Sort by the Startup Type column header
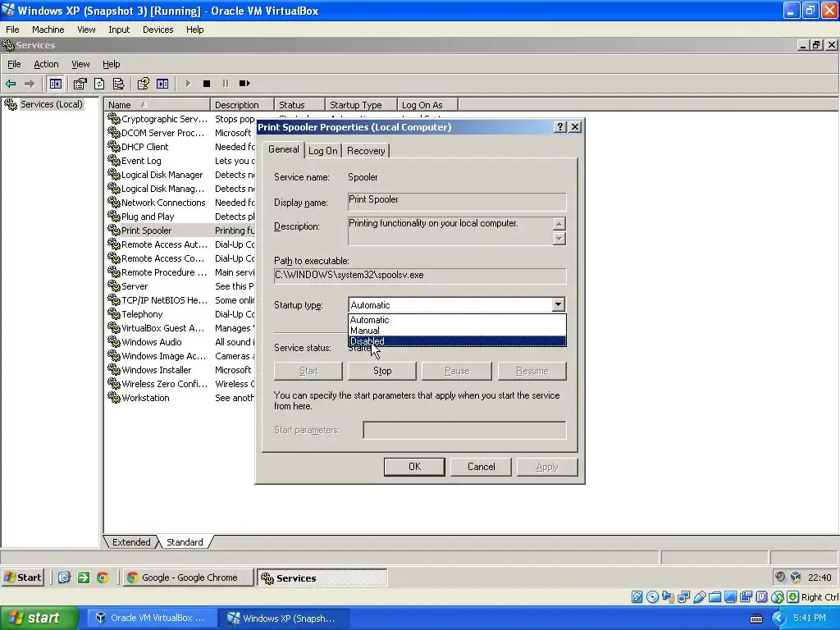840x630 pixels. [361, 105]
